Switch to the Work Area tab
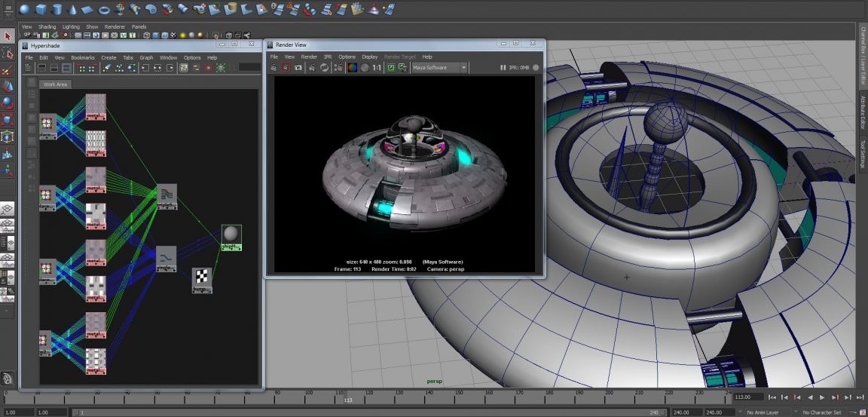 coord(56,84)
